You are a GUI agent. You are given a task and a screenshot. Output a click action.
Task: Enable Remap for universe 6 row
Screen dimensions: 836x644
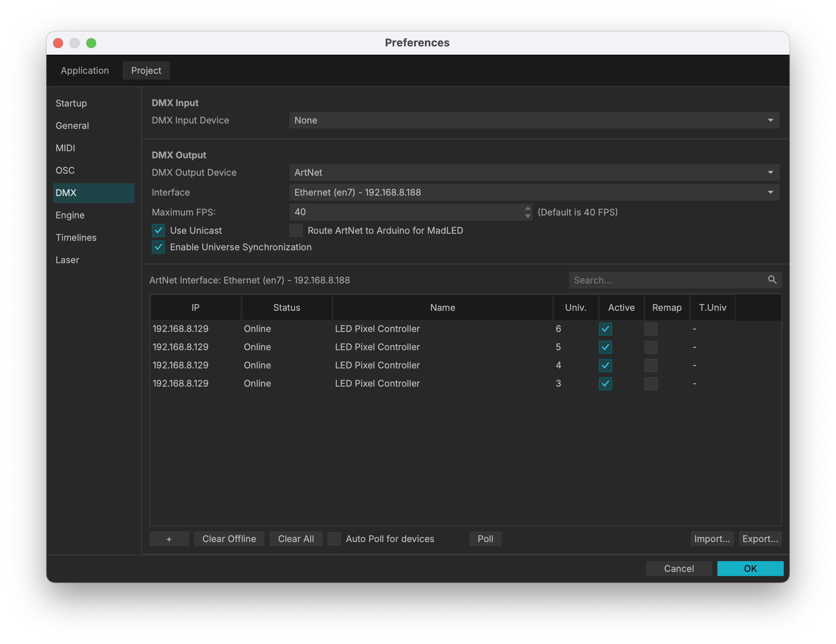(651, 329)
